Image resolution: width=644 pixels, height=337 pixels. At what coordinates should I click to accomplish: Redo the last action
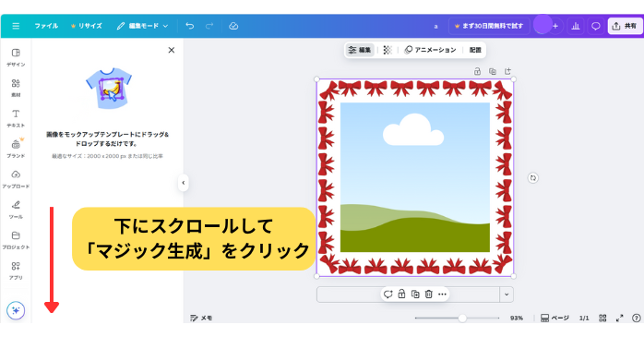coord(209,26)
